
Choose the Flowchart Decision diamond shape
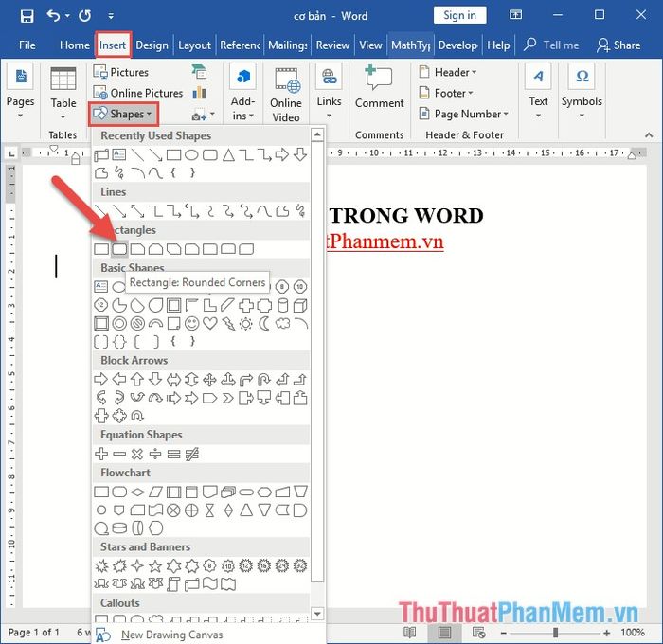(x=137, y=492)
